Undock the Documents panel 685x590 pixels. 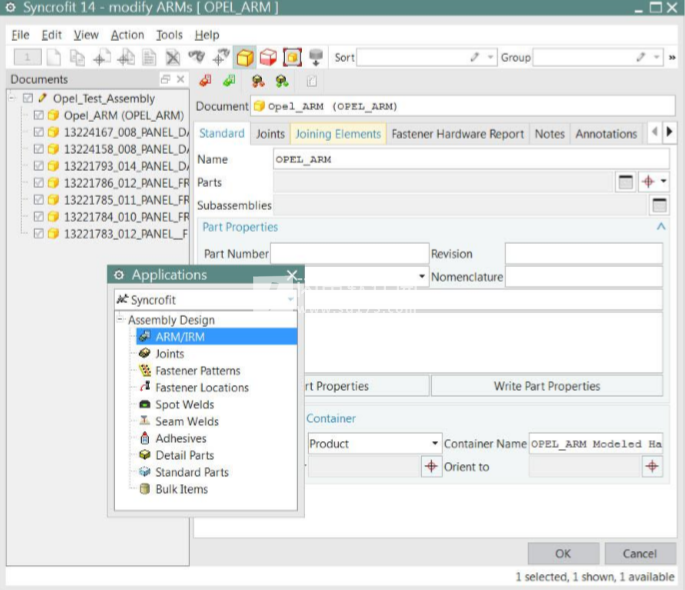click(165, 79)
